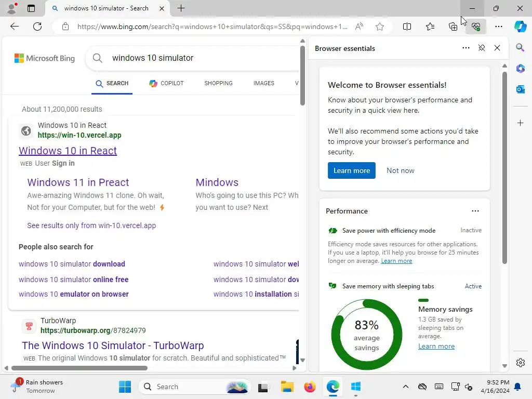Viewport: 532px width, 399px height.
Task: Click the Microsoft Bing logo
Action: pyautogui.click(x=45, y=58)
